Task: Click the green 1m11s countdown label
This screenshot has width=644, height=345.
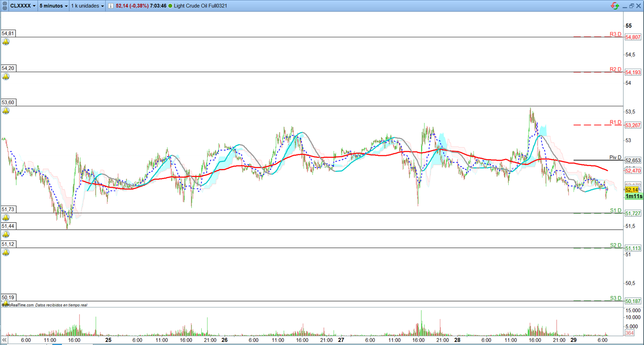Action: click(634, 196)
